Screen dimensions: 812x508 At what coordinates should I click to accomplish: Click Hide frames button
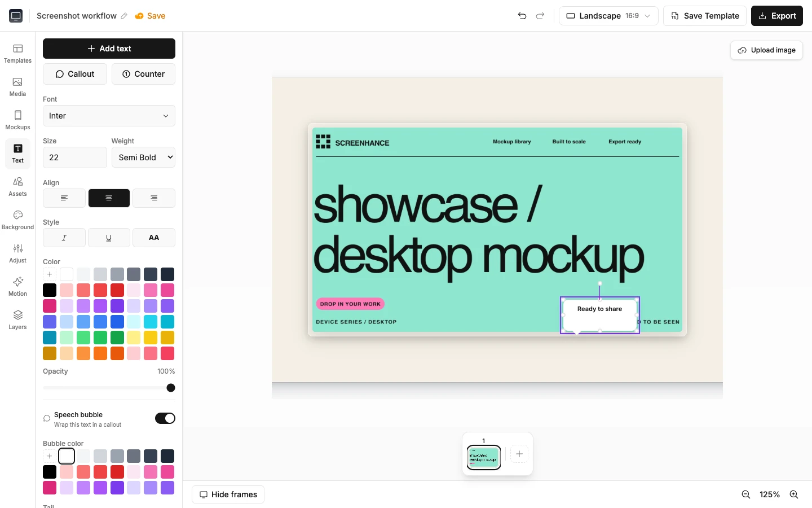228,494
